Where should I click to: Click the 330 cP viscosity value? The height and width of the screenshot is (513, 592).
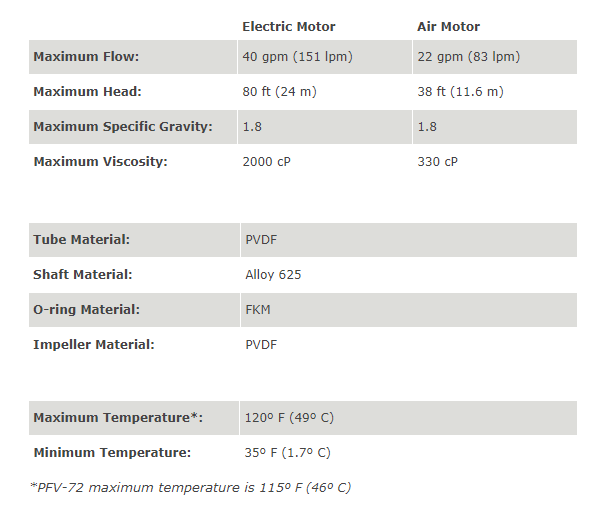coord(437,162)
